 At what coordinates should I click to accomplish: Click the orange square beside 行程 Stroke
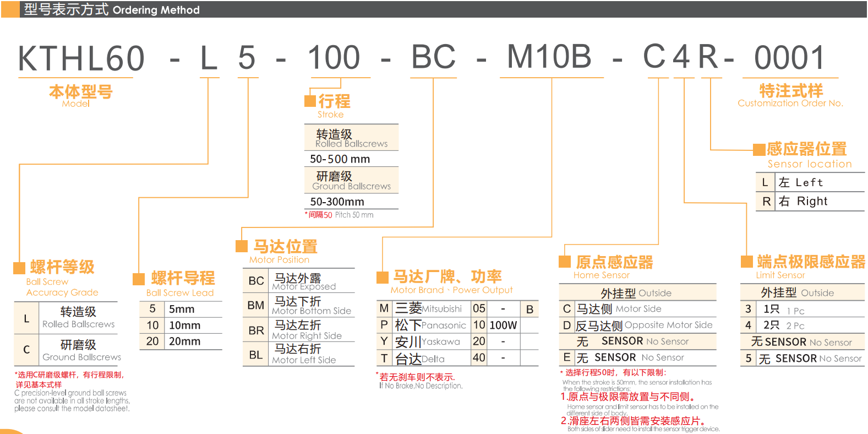click(x=310, y=101)
